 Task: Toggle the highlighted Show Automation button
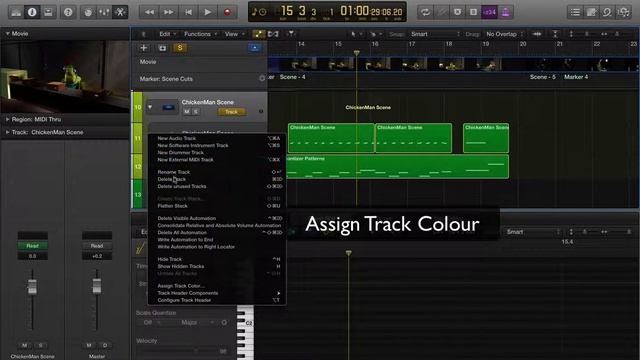coord(258,34)
